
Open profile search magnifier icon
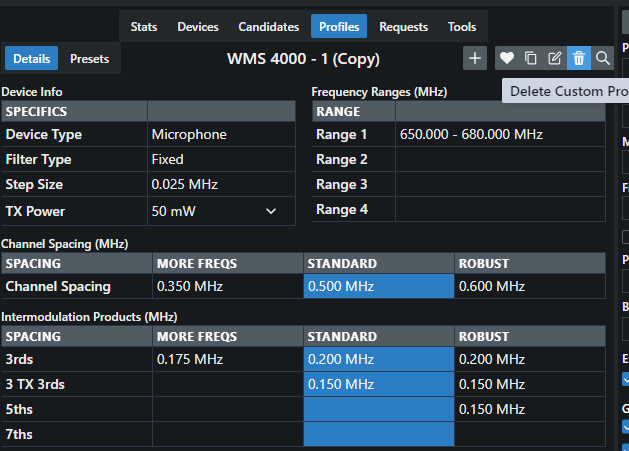click(602, 58)
